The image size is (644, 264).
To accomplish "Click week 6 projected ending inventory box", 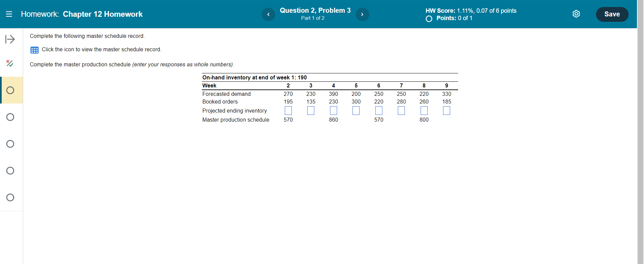I will tap(379, 111).
